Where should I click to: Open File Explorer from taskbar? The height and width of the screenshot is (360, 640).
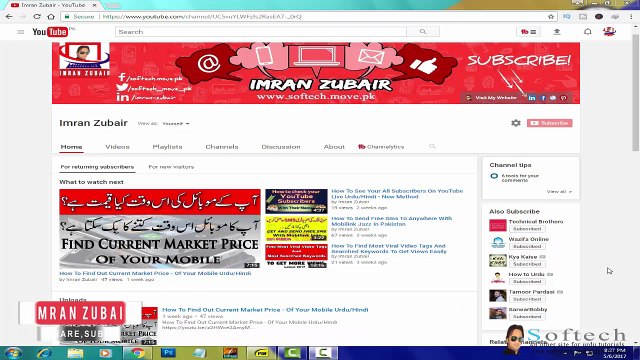point(75,353)
